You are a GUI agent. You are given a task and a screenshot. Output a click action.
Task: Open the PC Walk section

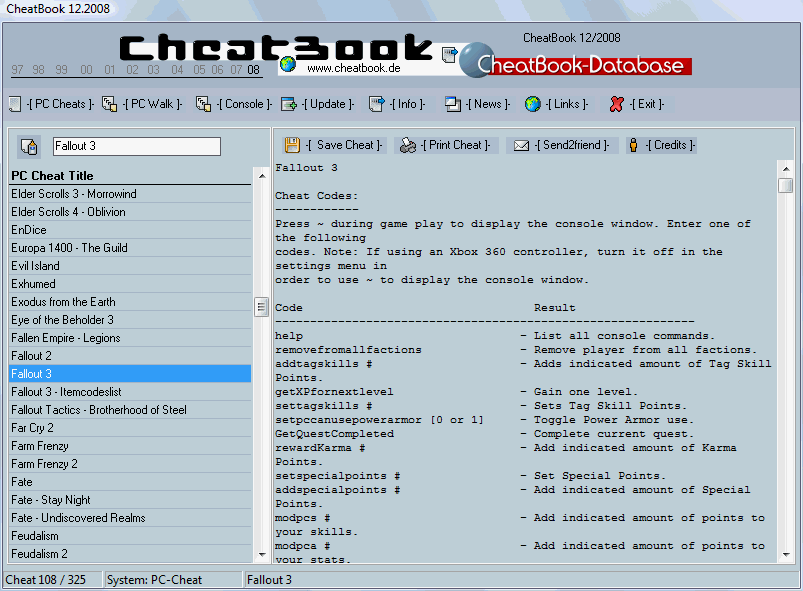(153, 104)
